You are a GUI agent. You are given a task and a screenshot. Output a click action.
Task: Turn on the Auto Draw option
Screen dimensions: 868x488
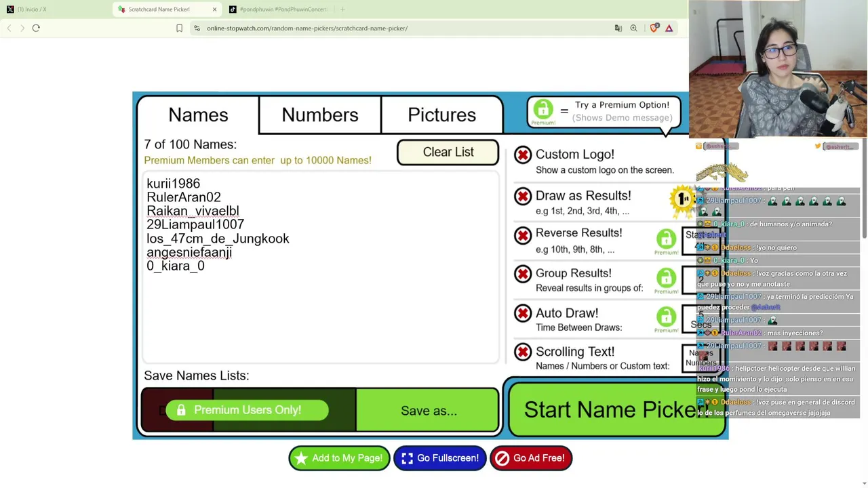[523, 313]
